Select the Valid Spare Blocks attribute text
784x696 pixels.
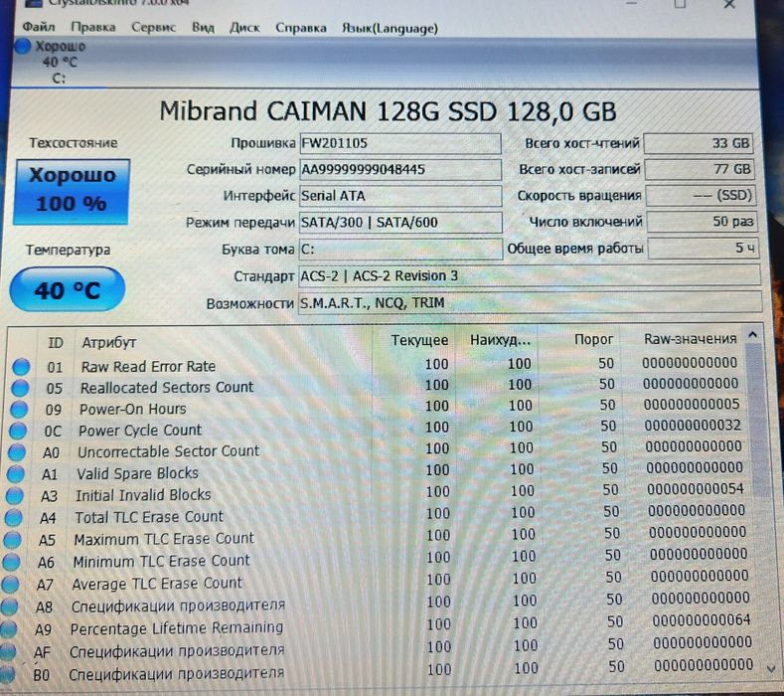tap(137, 473)
